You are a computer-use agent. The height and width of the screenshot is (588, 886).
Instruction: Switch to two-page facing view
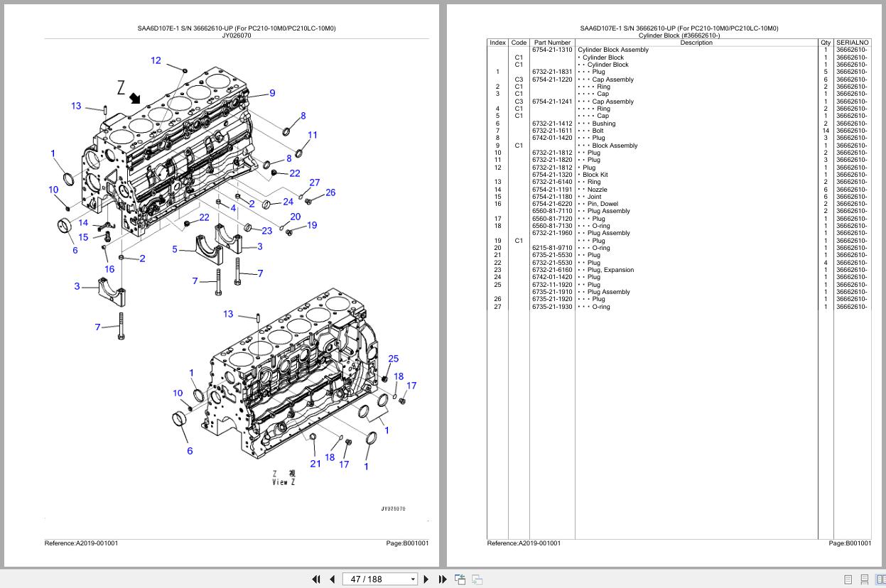[x=880, y=579]
